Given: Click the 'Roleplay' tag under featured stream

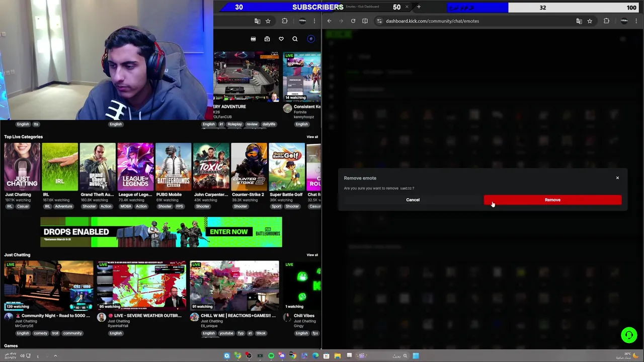Looking at the screenshot, I should coord(234,124).
